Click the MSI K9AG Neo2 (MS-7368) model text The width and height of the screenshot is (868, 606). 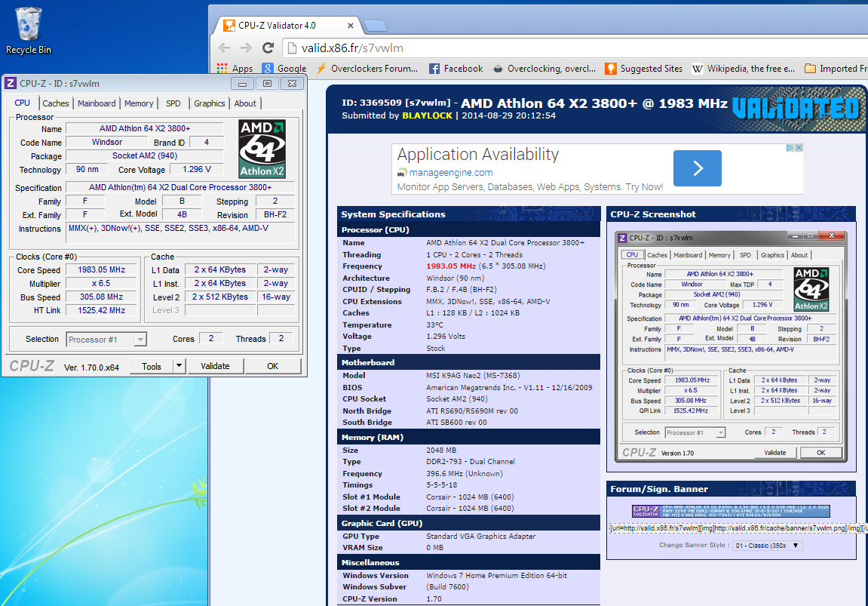[x=473, y=376]
